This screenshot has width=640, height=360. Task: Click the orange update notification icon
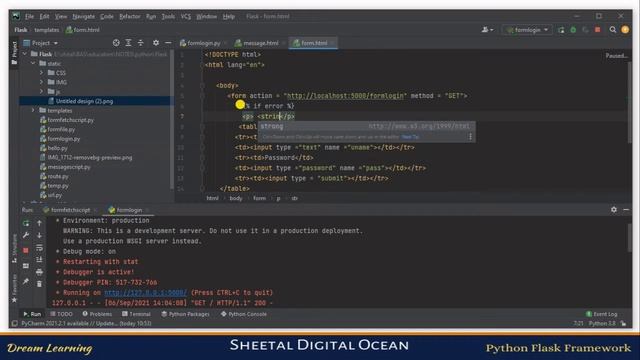[x=625, y=30]
